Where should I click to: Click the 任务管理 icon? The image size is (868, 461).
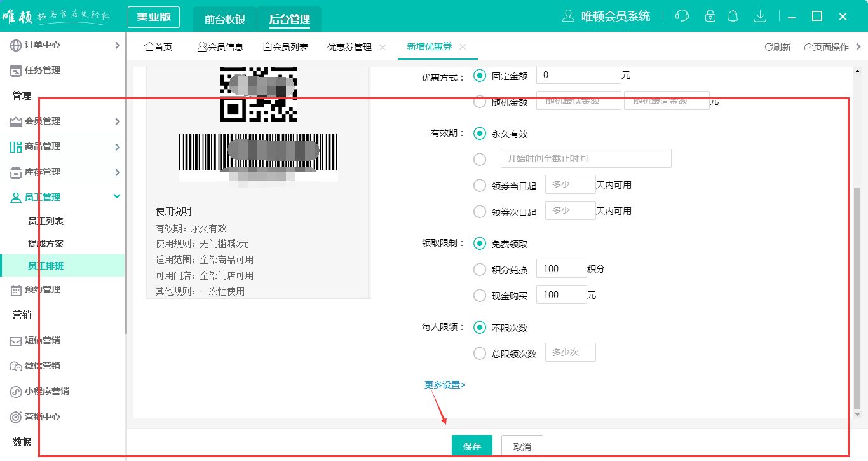click(16, 71)
